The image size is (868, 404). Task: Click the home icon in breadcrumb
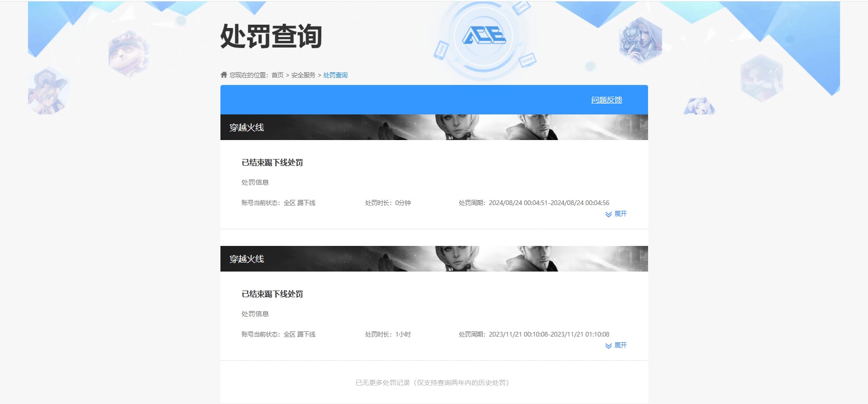click(x=224, y=75)
